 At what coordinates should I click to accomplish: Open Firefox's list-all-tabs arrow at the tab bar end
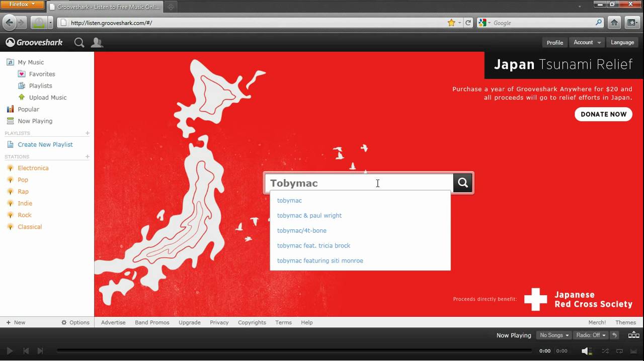[x=580, y=7]
